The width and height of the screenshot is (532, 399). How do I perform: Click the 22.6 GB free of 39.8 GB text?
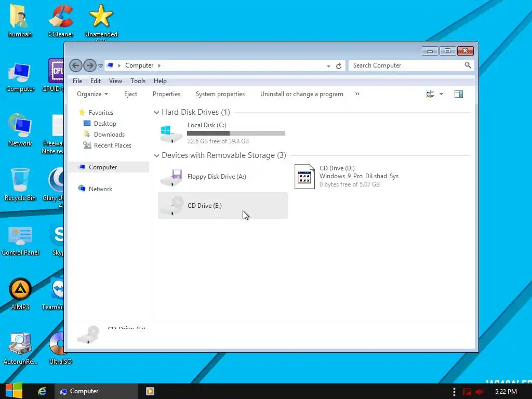tap(218, 141)
